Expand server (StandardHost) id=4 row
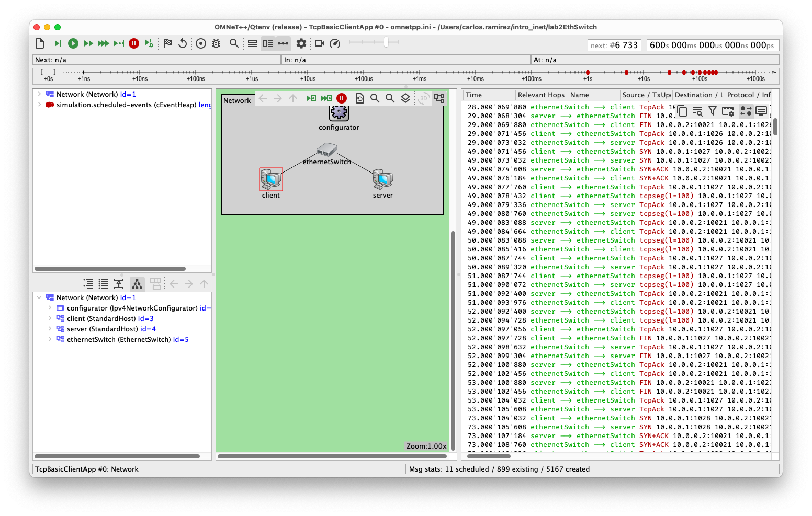 [50, 329]
